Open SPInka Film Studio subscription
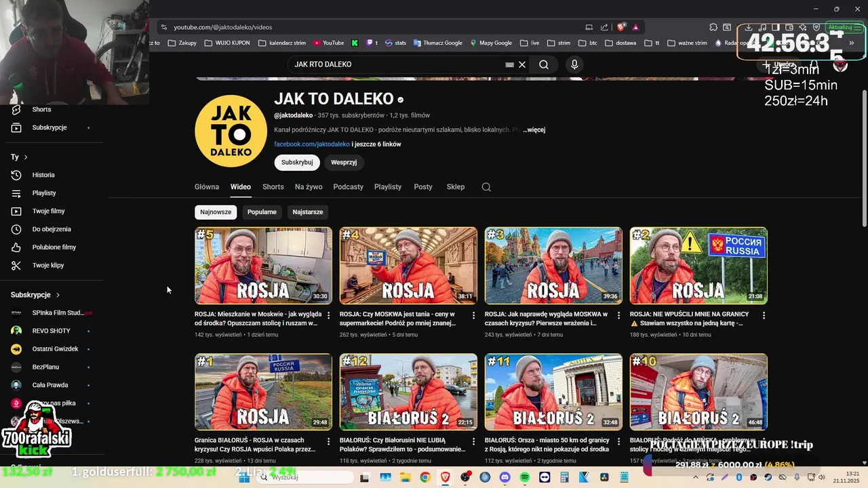 click(52, 312)
